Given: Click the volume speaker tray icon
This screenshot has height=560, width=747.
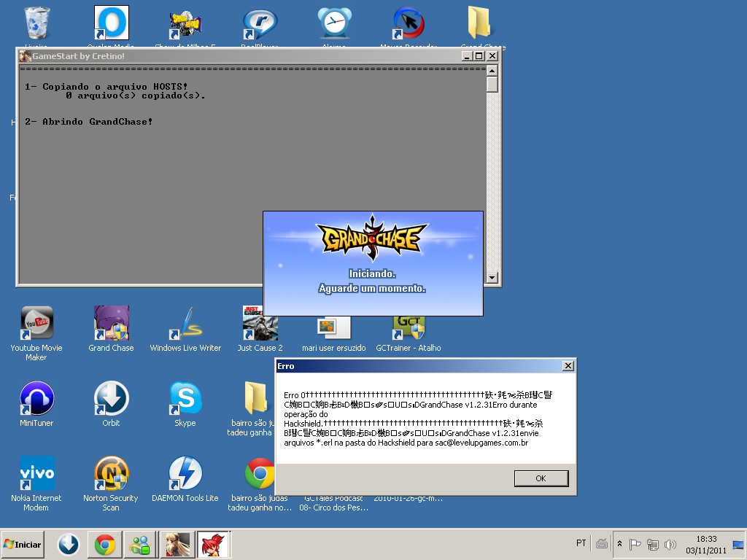Looking at the screenshot, I should pyautogui.click(x=670, y=544).
